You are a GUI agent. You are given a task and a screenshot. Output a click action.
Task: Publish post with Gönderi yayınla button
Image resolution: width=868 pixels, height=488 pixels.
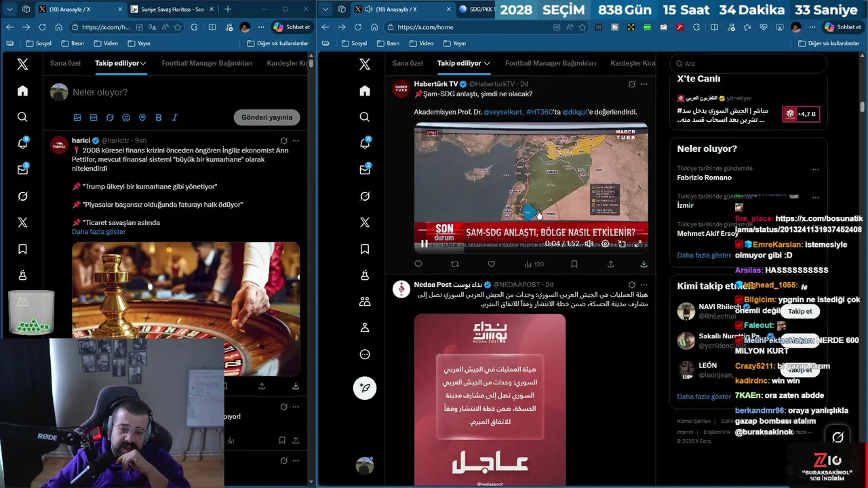[267, 117]
